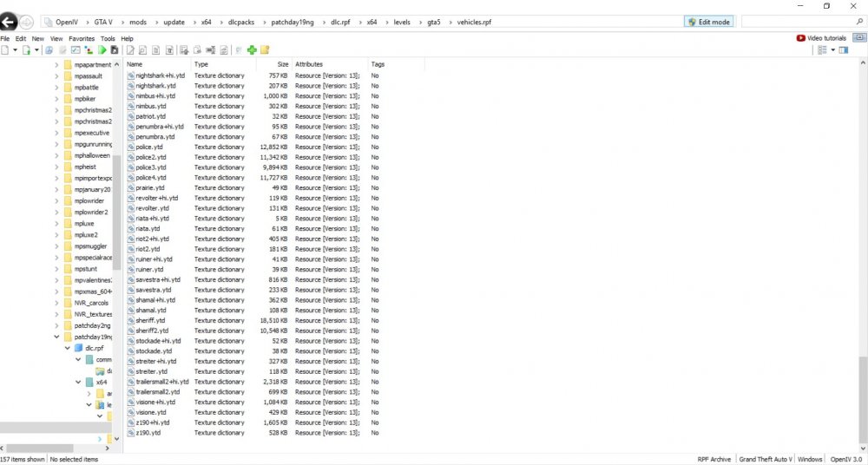
Task: Expand the mpstunt tree folder
Action: [x=56, y=269]
